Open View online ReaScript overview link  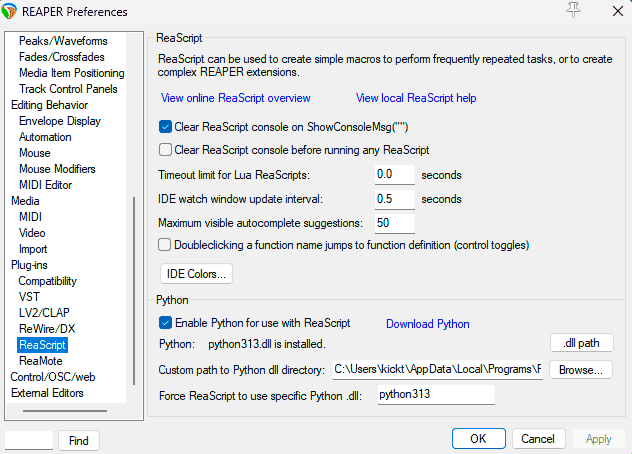point(235,98)
